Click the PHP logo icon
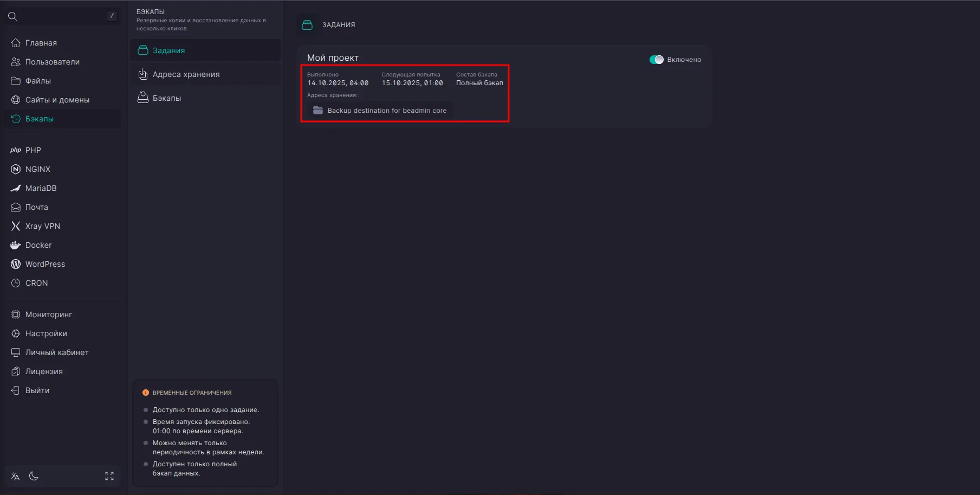 (16, 150)
